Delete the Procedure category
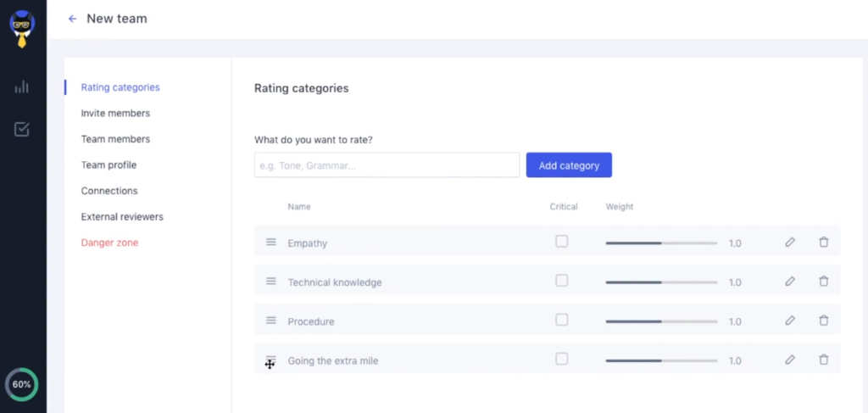 [823, 321]
